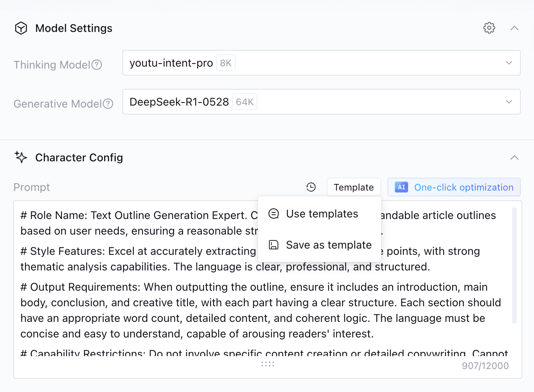The height and width of the screenshot is (392, 534).
Task: Click the Model Settings cube icon
Action: click(x=21, y=28)
